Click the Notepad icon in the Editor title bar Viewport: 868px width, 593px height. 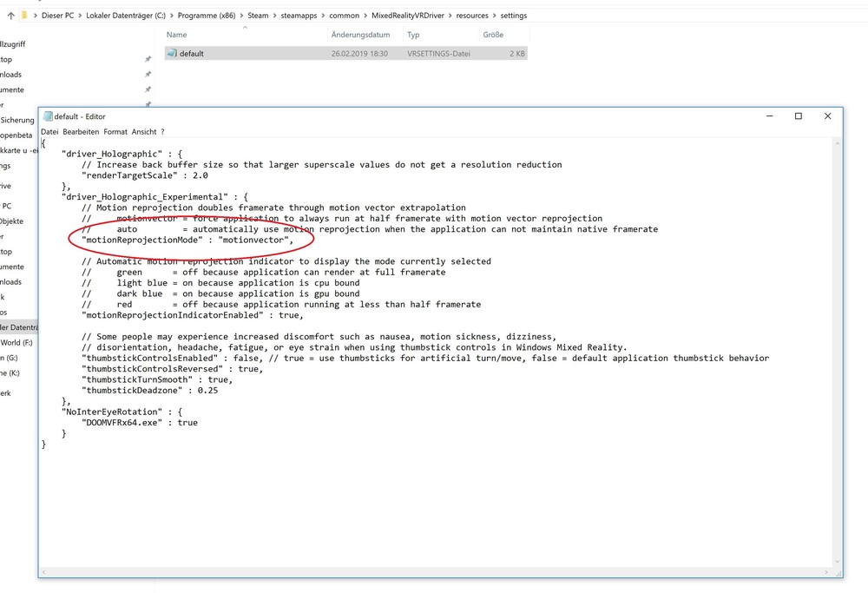48,116
